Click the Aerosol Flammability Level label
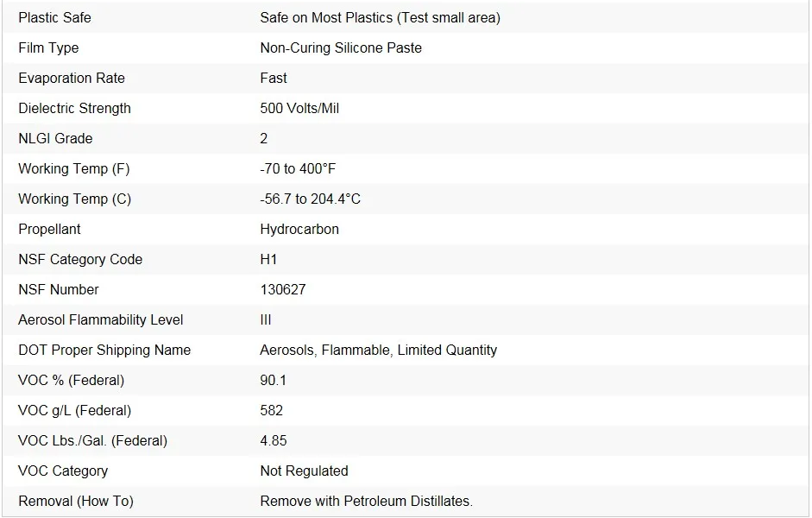 tap(101, 319)
